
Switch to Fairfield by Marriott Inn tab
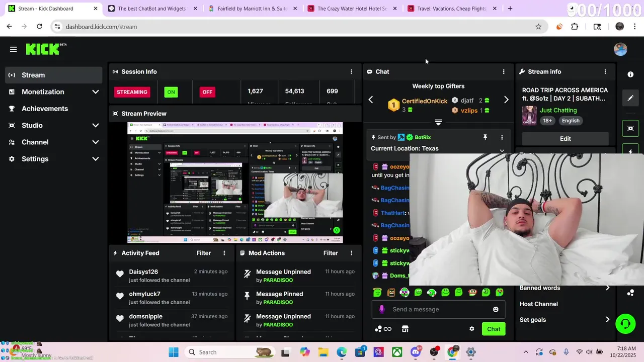(x=252, y=9)
